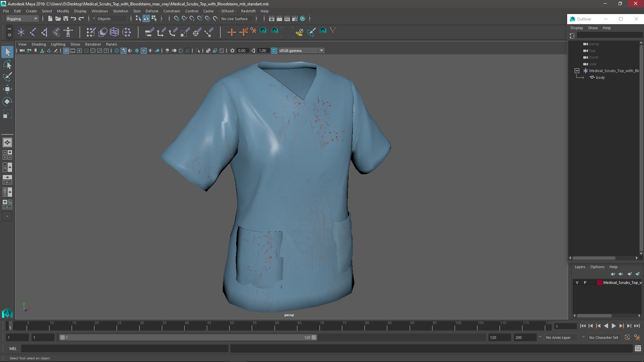
Task: Select the body mesh in Outliner
Action: pos(600,77)
